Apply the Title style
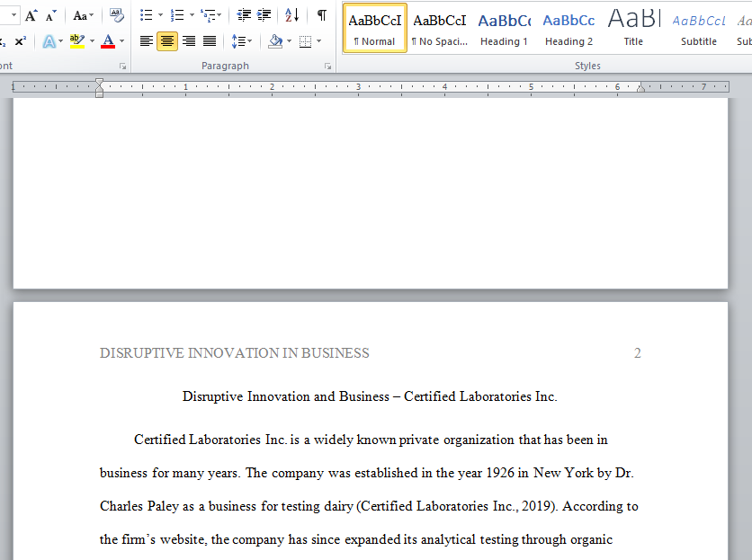 point(633,28)
